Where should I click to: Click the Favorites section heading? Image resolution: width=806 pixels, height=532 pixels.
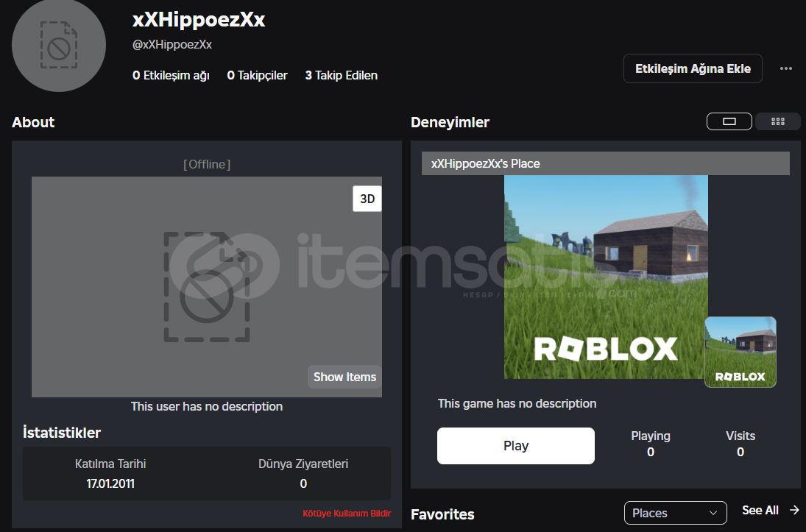[x=442, y=514]
